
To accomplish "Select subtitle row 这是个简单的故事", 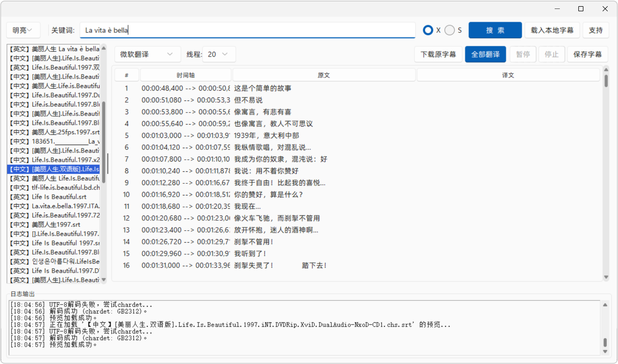I will click(x=357, y=88).
